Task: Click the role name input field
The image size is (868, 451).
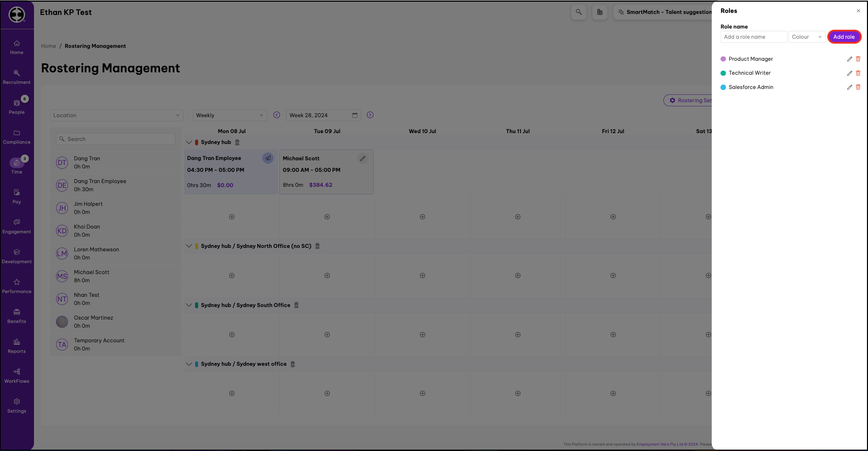Action: click(753, 37)
